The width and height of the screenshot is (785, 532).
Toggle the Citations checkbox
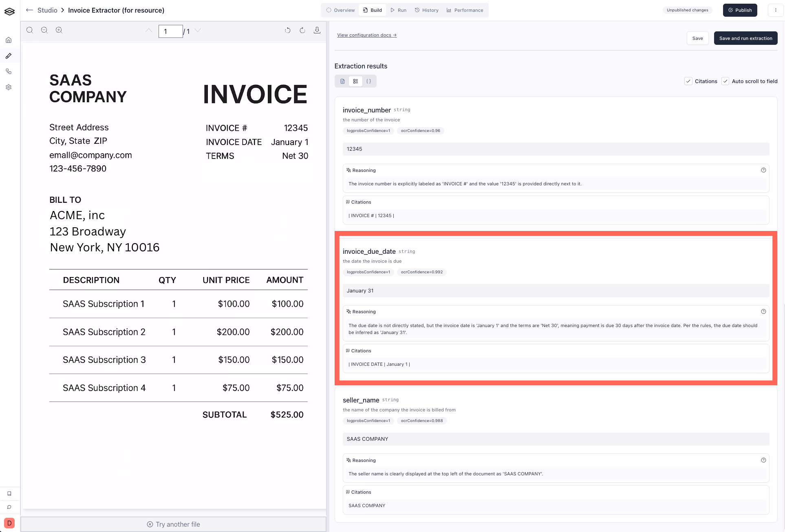688,81
